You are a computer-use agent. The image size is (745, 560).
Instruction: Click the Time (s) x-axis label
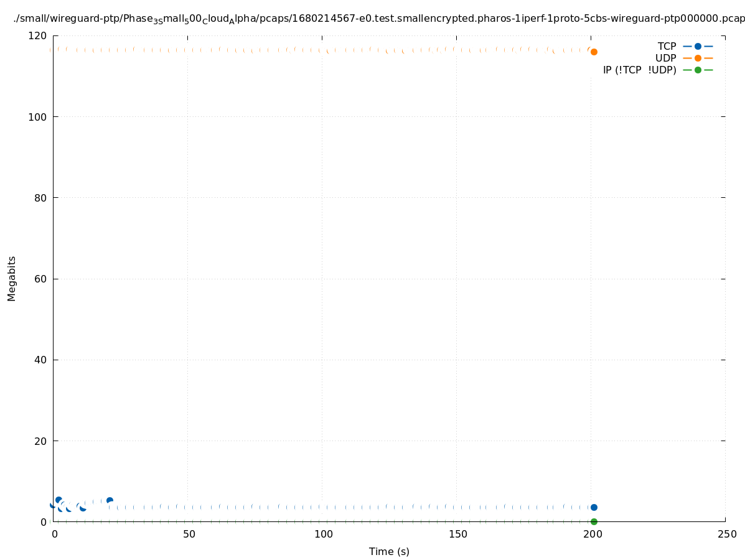(389, 551)
